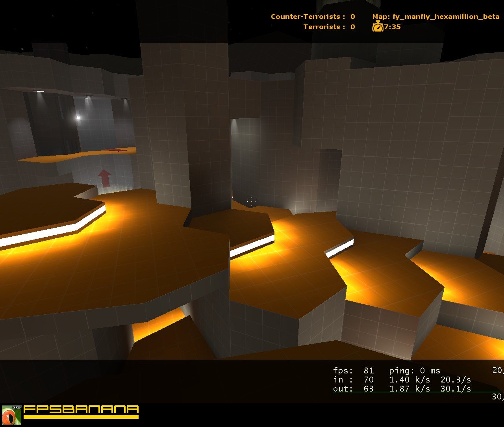The width and height of the screenshot is (504, 427).
Task: Click the FPSBanana round logo icon
Action: click(x=11, y=415)
